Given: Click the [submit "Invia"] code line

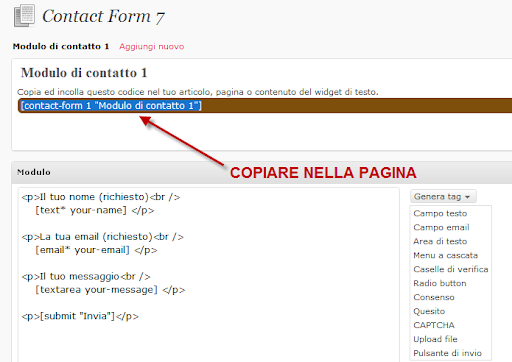Looking at the screenshot, I should coord(80,316).
